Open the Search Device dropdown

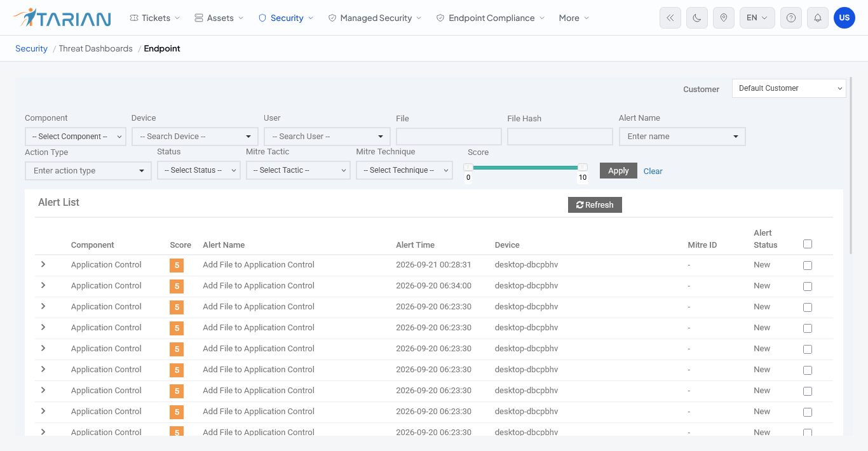(195, 137)
